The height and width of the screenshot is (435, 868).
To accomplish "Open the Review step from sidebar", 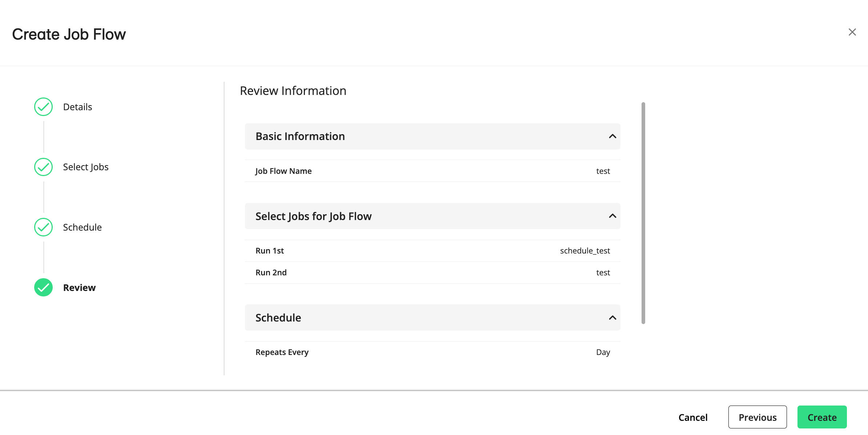I will tap(79, 287).
